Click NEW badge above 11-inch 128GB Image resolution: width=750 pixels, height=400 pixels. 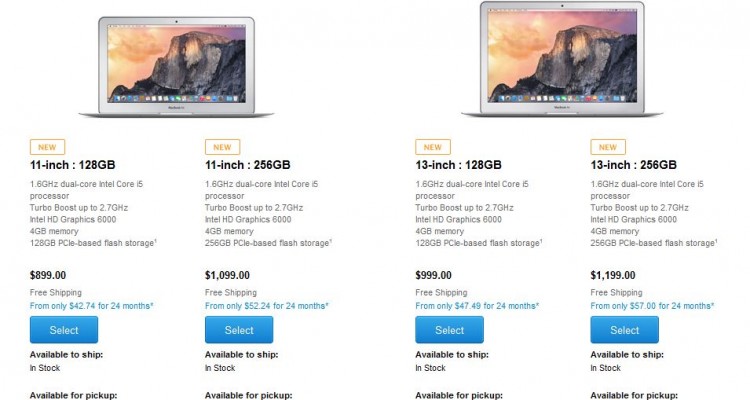click(47, 147)
